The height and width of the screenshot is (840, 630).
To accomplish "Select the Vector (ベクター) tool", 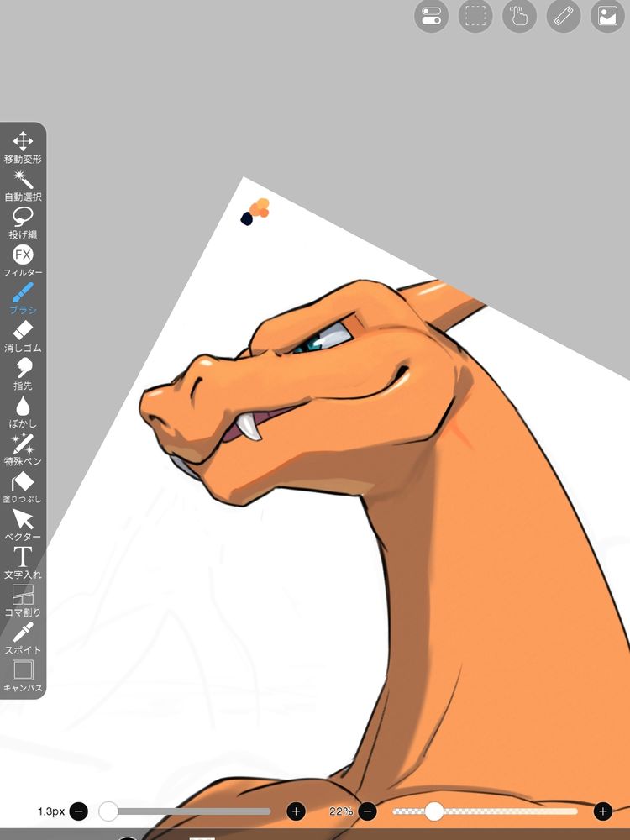I will click(23, 526).
